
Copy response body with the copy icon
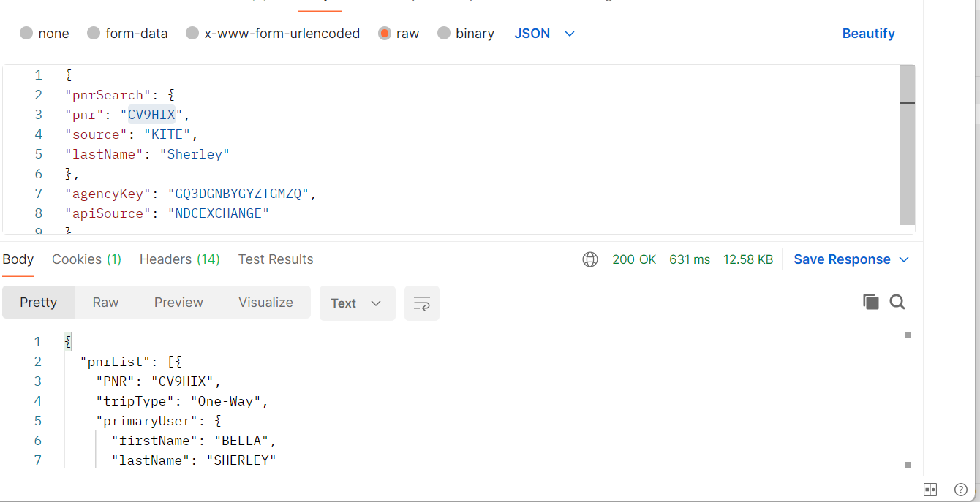(x=870, y=302)
